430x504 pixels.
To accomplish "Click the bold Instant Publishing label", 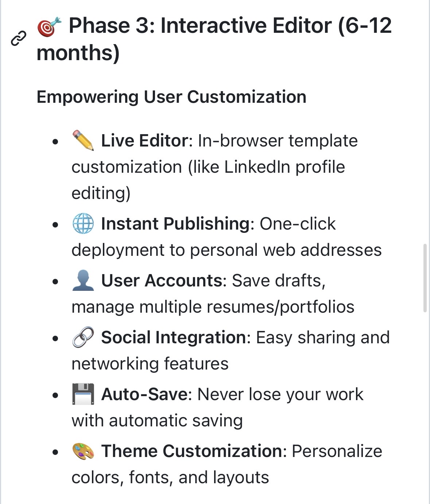I will click(x=175, y=224).
